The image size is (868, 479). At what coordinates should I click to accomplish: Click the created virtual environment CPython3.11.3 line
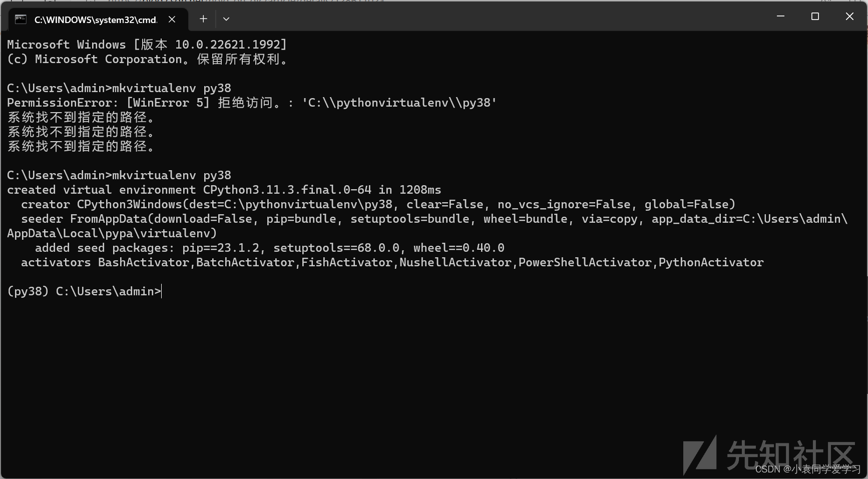pos(224,189)
